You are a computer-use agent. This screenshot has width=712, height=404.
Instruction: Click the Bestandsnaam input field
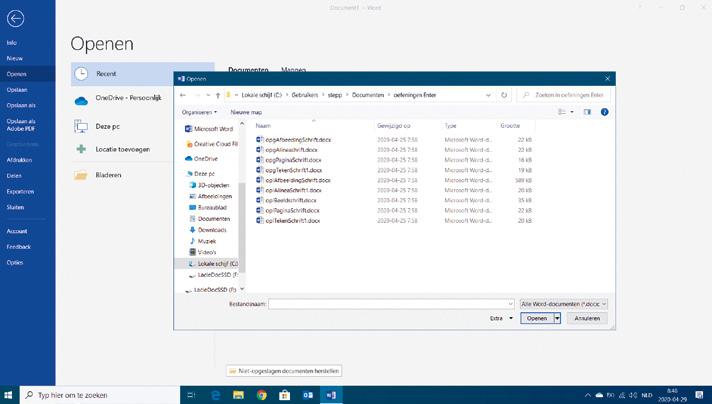(391, 304)
